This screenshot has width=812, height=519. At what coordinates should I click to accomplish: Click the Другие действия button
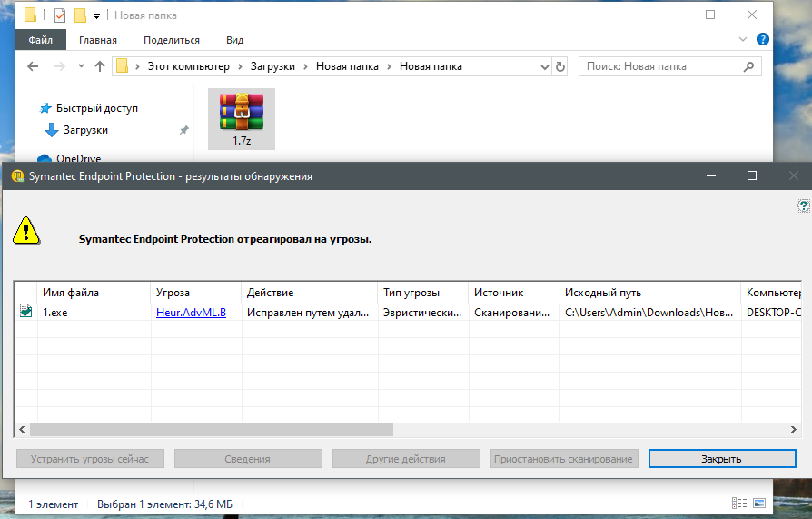(x=406, y=459)
